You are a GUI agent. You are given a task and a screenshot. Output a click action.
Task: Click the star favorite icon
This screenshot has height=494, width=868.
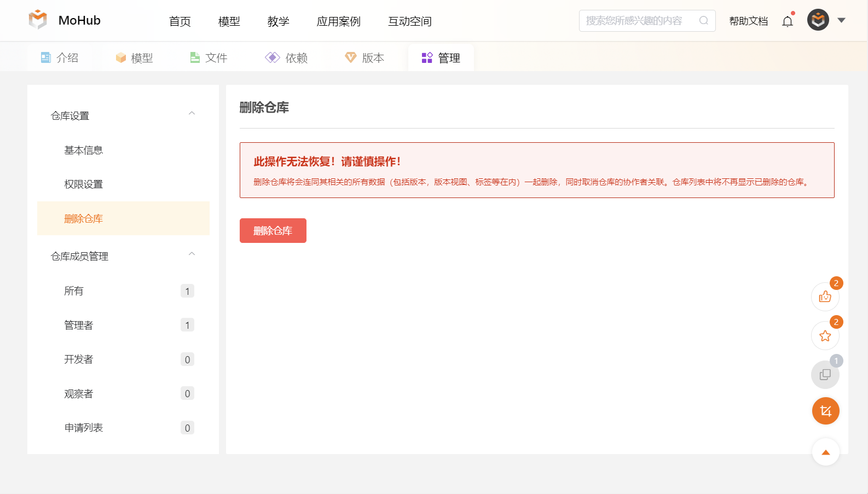pos(825,335)
